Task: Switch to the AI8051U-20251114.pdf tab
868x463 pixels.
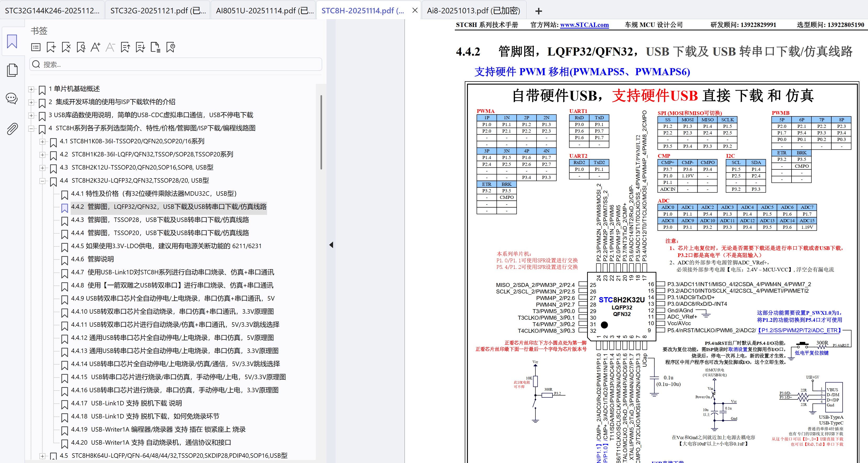Action: (x=263, y=10)
